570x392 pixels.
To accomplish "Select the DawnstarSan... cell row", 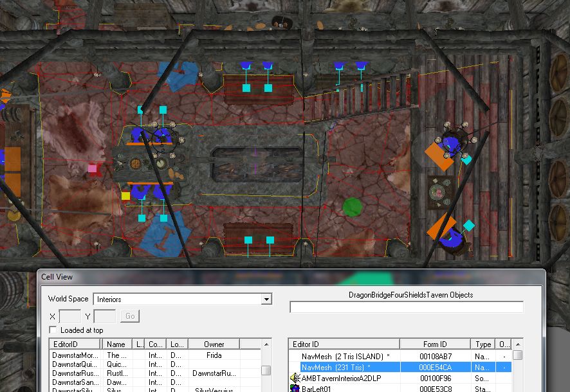I will [155, 382].
